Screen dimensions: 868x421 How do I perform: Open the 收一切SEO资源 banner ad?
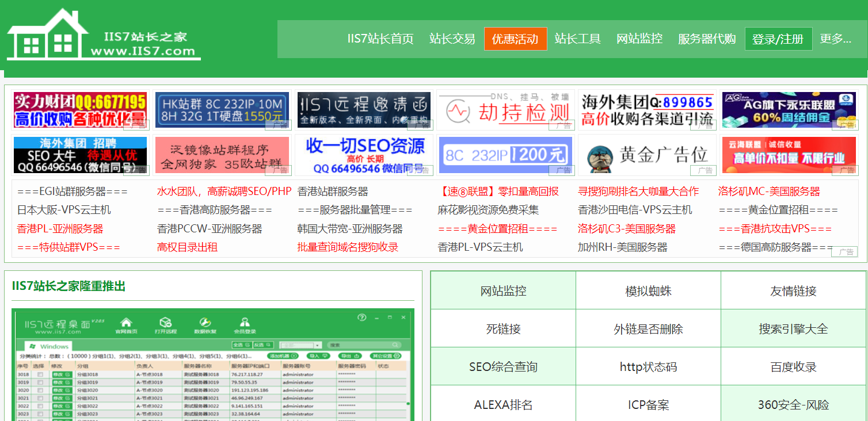point(363,155)
